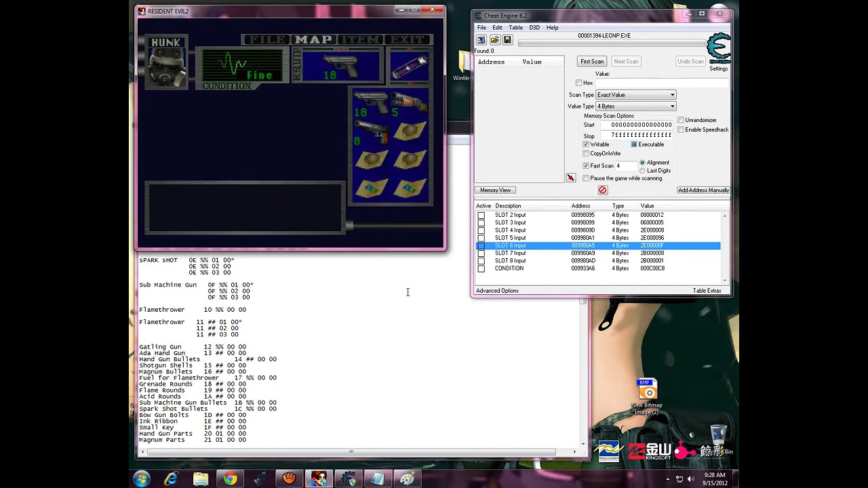Open the File menu in Cheat Engine
The height and width of the screenshot is (488, 868).
(481, 28)
